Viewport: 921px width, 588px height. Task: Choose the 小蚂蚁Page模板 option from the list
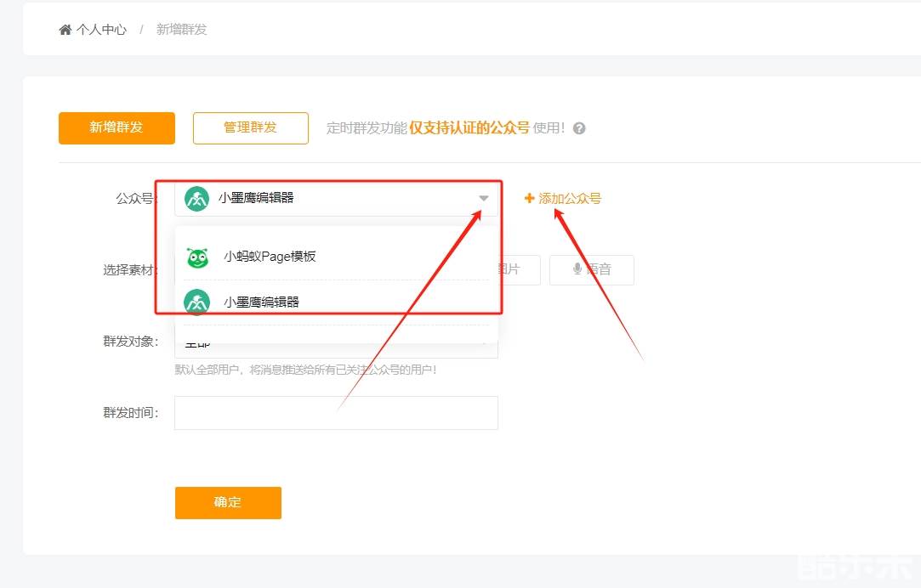coord(270,257)
